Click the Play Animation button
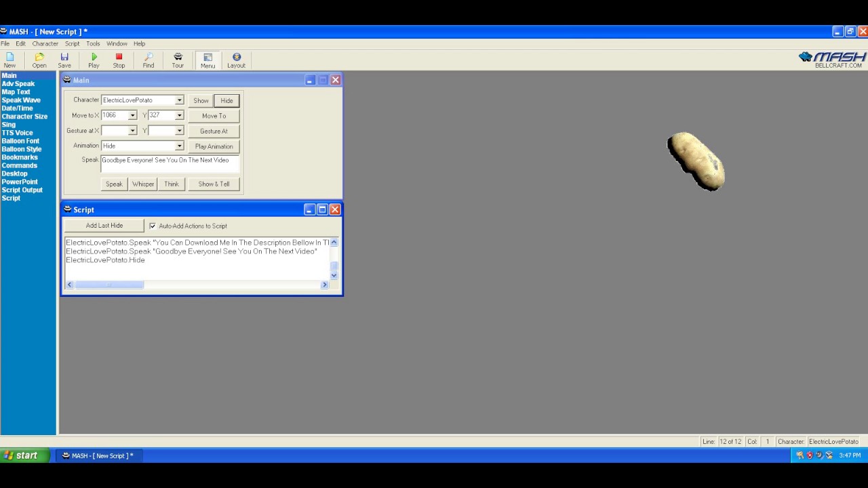The height and width of the screenshot is (488, 868). (x=214, y=146)
